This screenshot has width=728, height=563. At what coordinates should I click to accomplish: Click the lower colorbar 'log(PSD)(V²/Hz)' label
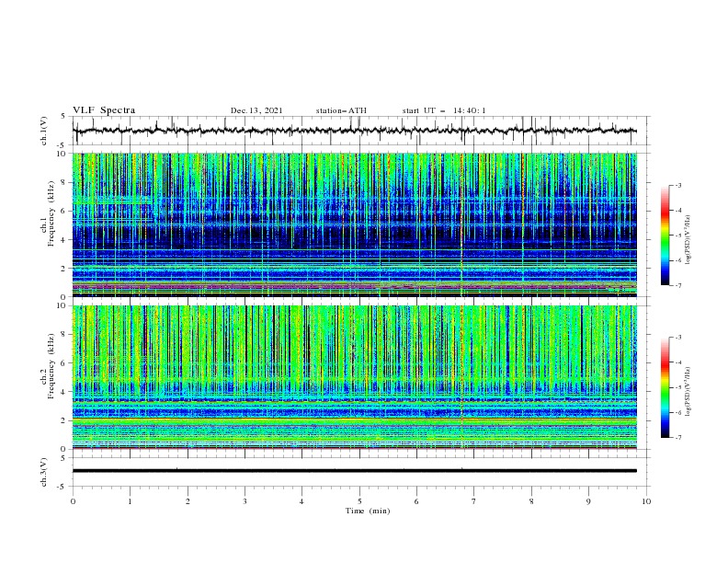pos(688,392)
